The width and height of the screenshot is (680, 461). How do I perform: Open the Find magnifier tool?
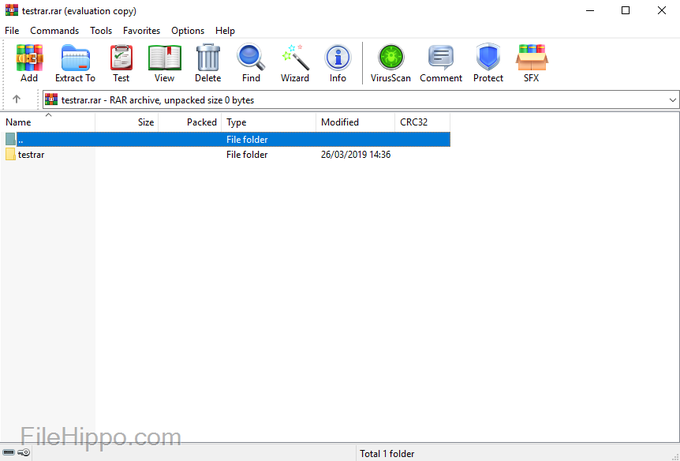click(251, 63)
